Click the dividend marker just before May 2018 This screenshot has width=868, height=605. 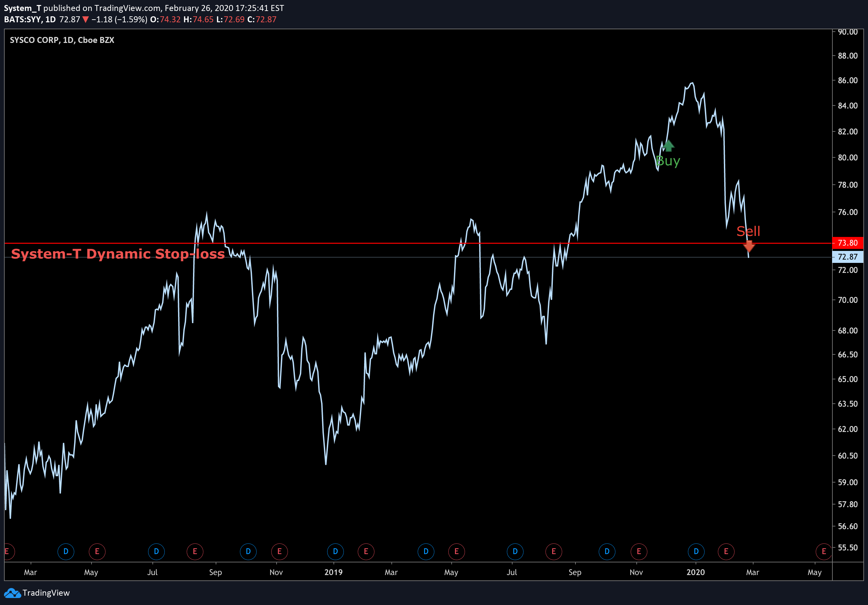66,551
